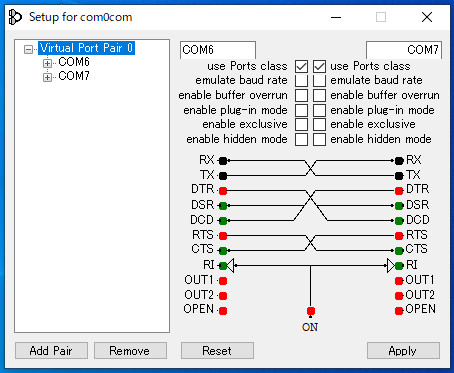Expand the COM7 tree node
The width and height of the screenshot is (454, 373).
47,77
